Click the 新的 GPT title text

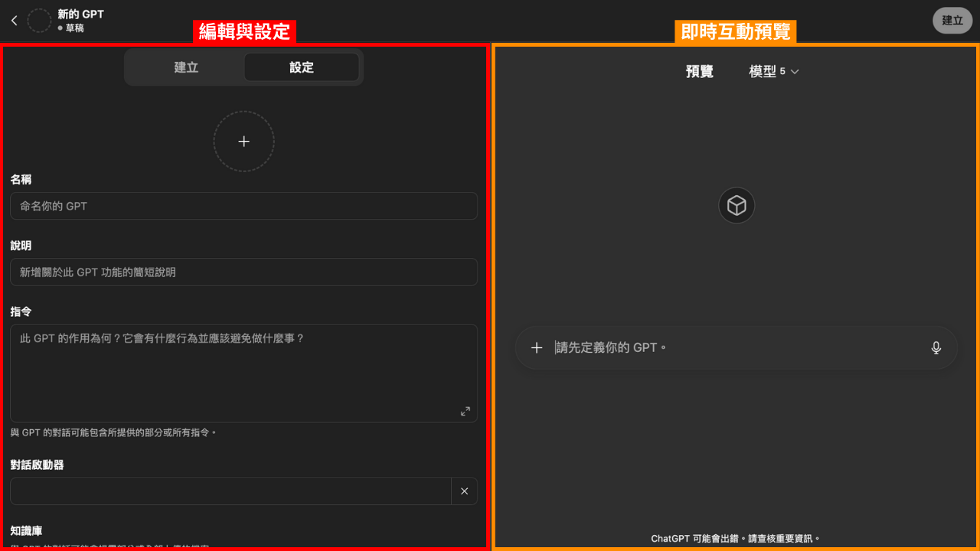[80, 14]
